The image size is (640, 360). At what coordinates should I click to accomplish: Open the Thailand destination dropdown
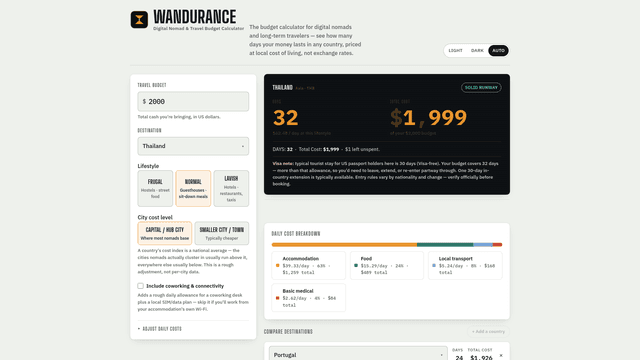coord(193,146)
